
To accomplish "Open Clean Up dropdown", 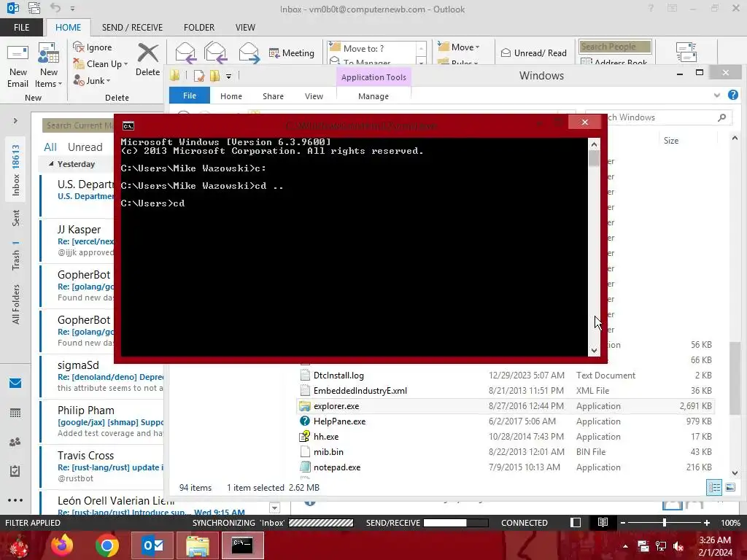I will coord(101,64).
